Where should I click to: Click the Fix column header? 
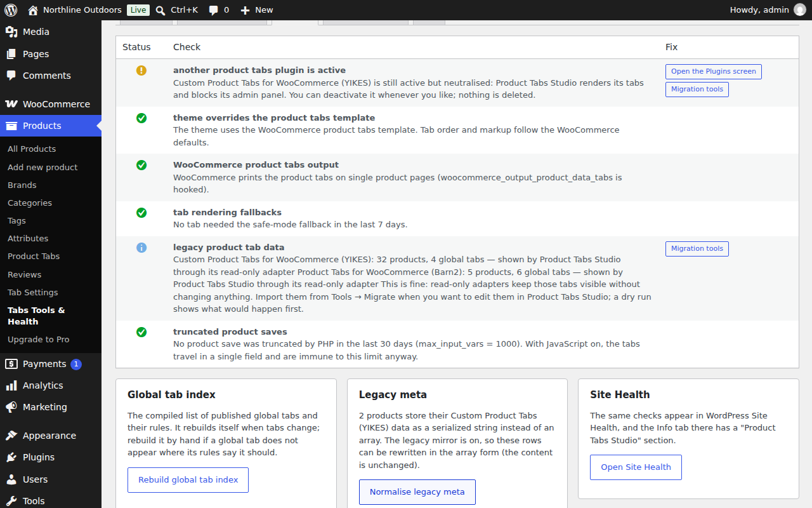(x=672, y=47)
